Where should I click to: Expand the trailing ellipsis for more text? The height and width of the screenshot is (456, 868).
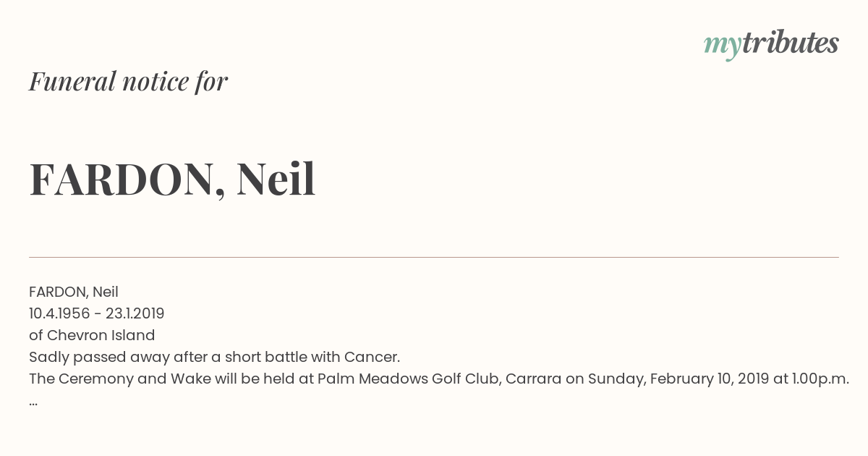click(x=33, y=402)
